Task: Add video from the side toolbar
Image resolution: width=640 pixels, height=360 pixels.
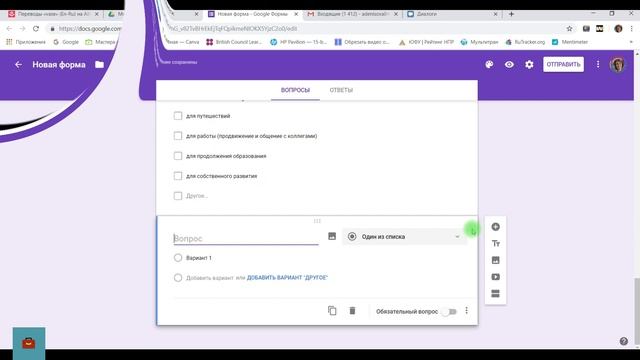Action: click(x=496, y=277)
